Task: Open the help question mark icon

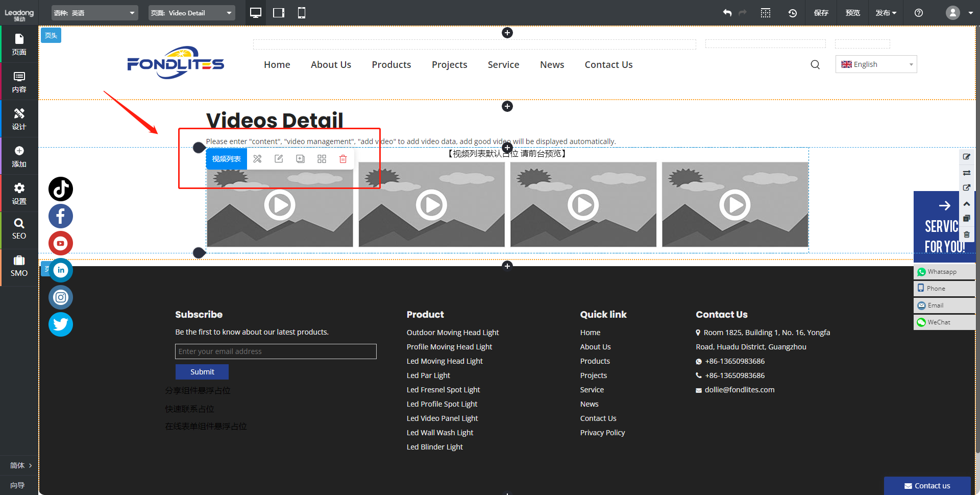Action: click(919, 13)
